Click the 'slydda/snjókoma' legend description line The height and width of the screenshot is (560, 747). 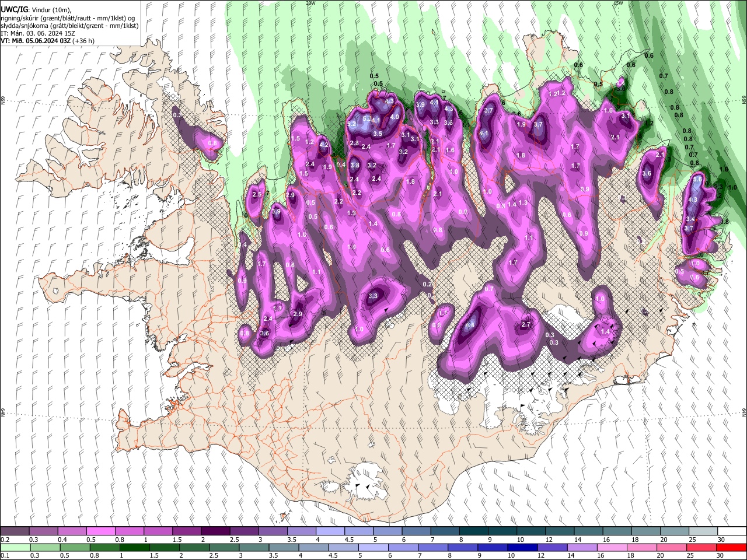click(x=69, y=26)
